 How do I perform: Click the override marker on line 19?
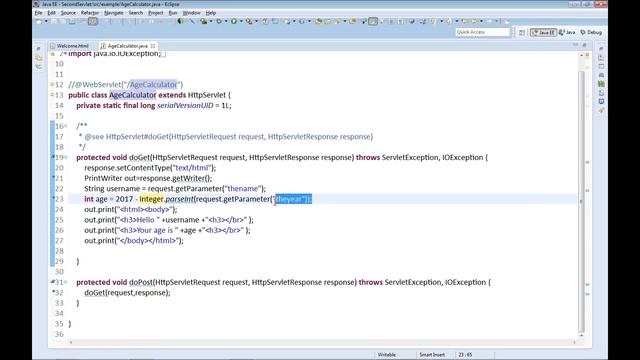coord(53,157)
